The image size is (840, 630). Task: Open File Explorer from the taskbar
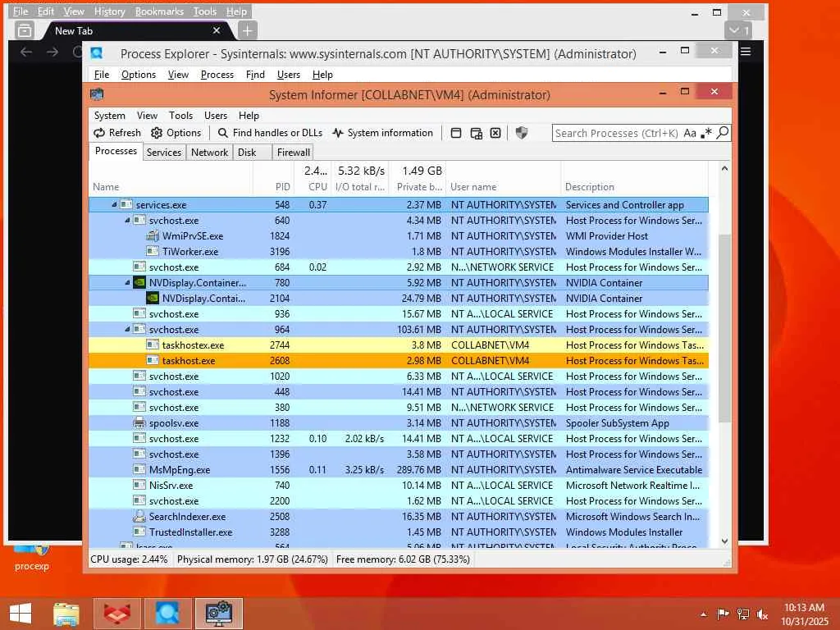click(x=66, y=614)
